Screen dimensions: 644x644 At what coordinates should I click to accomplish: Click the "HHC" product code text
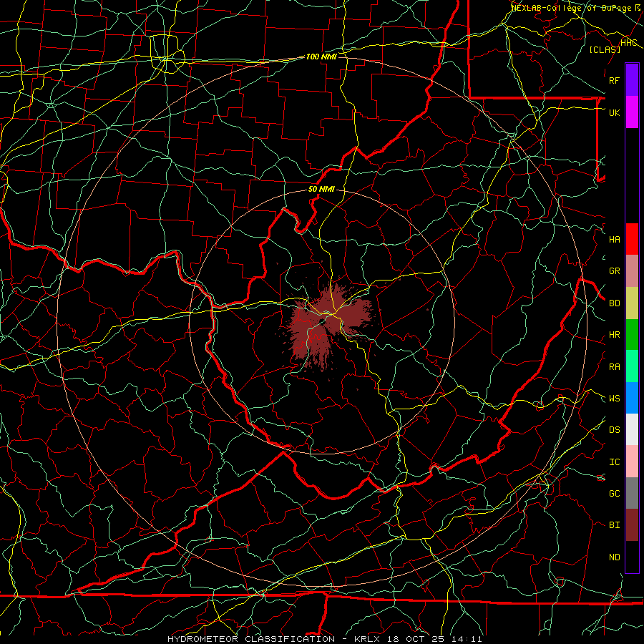click(628, 43)
